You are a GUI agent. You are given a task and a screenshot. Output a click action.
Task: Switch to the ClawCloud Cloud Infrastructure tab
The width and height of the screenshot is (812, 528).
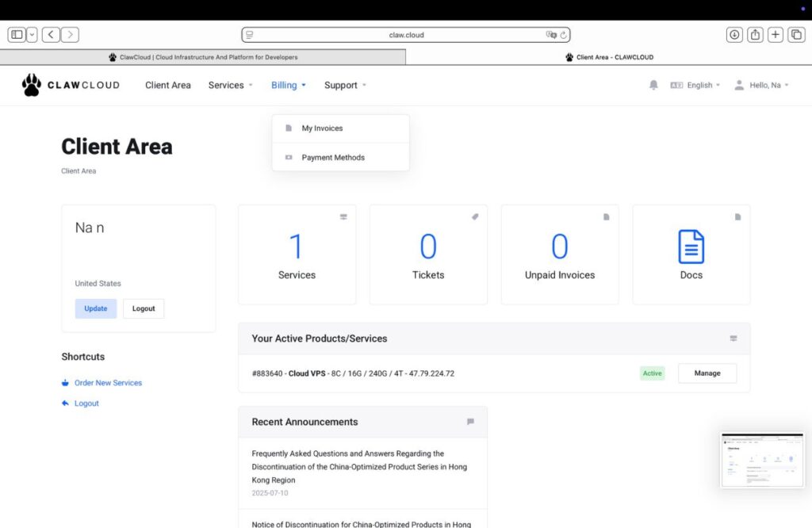click(203, 57)
